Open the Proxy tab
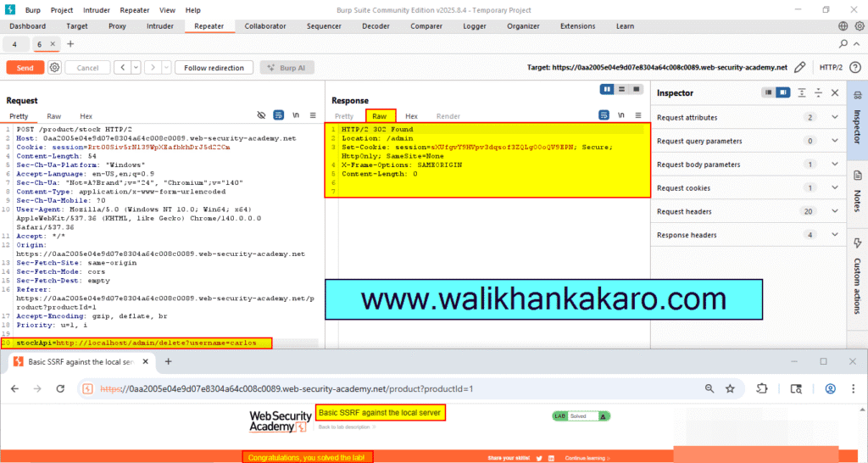 coord(117,26)
